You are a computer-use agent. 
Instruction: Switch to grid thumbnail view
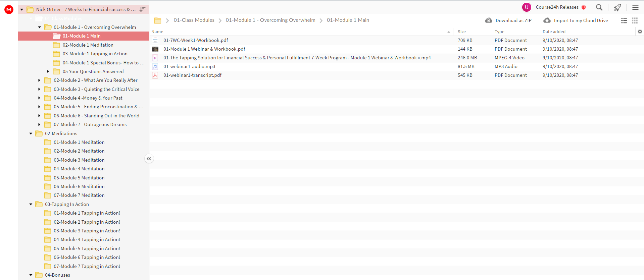point(635,20)
